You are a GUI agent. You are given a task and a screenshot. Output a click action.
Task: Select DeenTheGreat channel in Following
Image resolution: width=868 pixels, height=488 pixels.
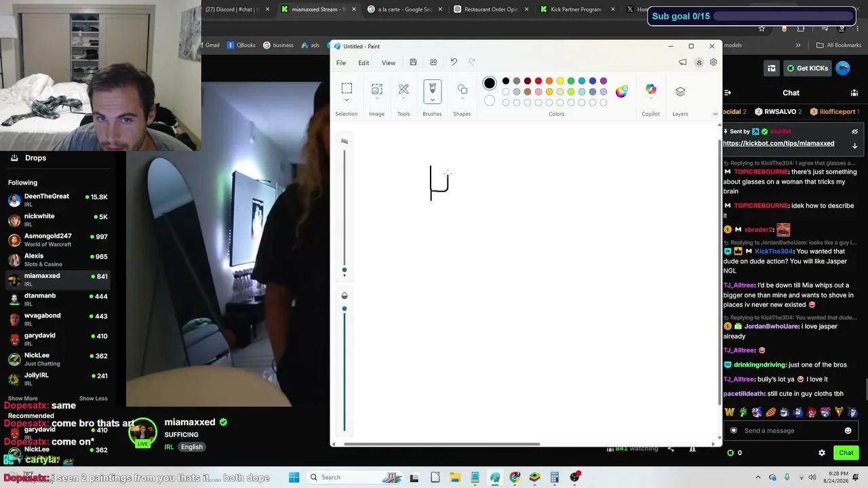pos(58,200)
